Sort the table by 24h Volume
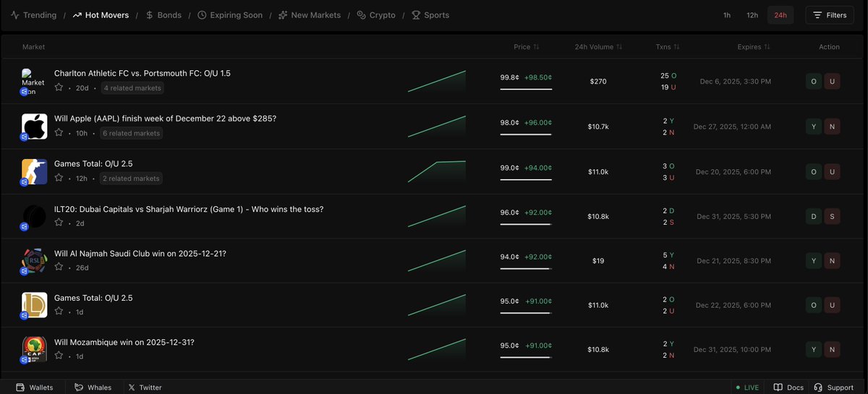This screenshot has width=868, height=394. [599, 47]
